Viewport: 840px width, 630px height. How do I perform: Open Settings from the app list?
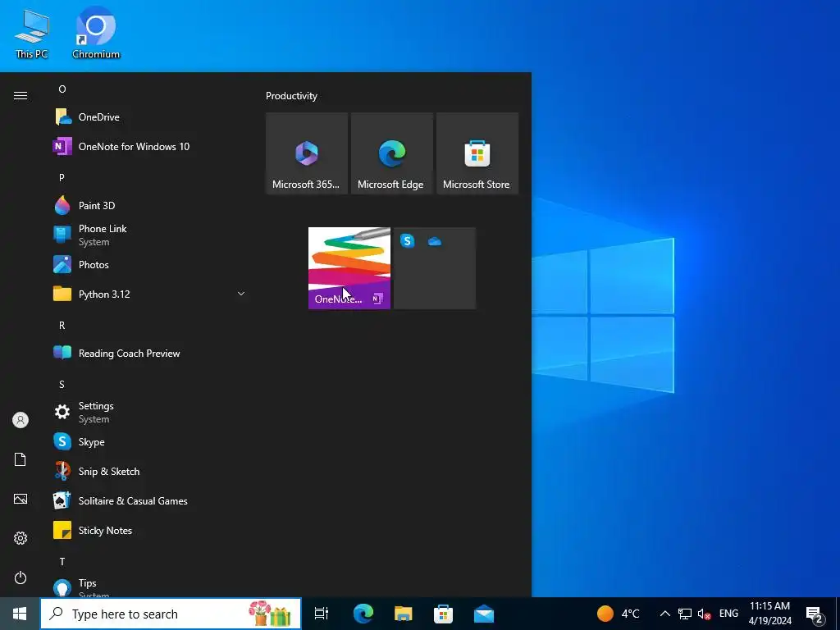click(150, 412)
